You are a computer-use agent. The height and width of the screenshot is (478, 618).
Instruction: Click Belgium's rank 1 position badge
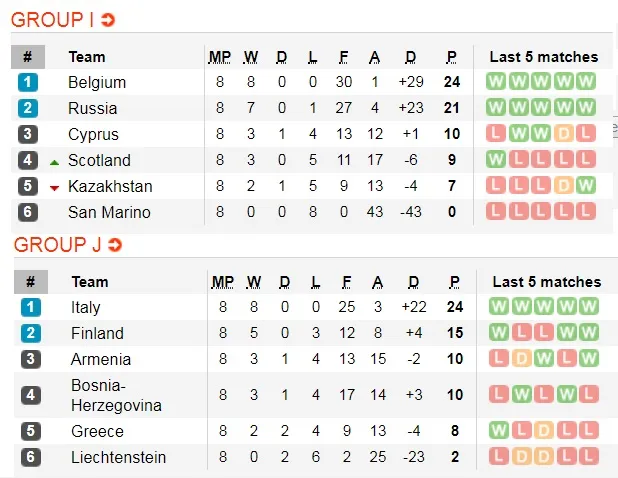[28, 82]
